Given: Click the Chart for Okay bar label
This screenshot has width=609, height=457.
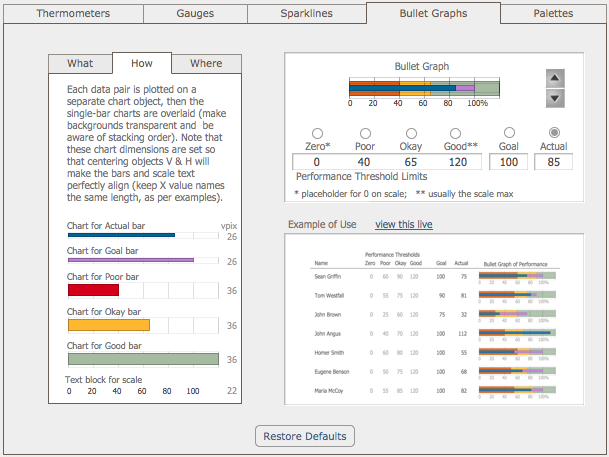Looking at the screenshot, I should point(104,312).
